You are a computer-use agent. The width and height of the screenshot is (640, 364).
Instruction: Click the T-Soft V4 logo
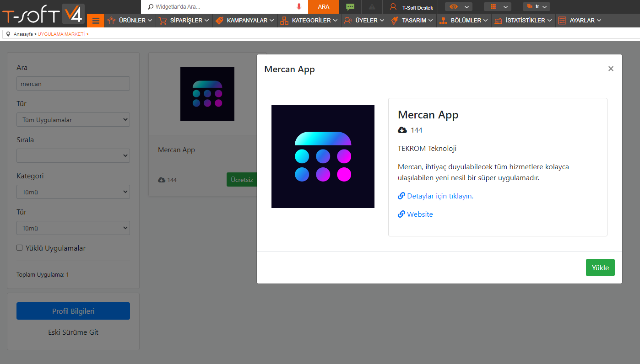(43, 14)
